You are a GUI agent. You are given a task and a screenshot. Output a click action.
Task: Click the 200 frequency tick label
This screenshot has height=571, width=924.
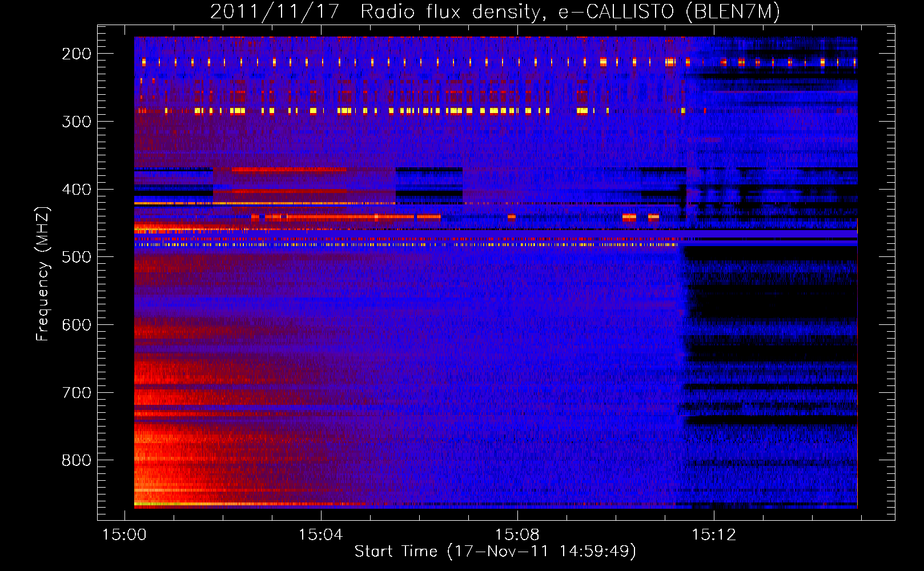click(x=77, y=54)
